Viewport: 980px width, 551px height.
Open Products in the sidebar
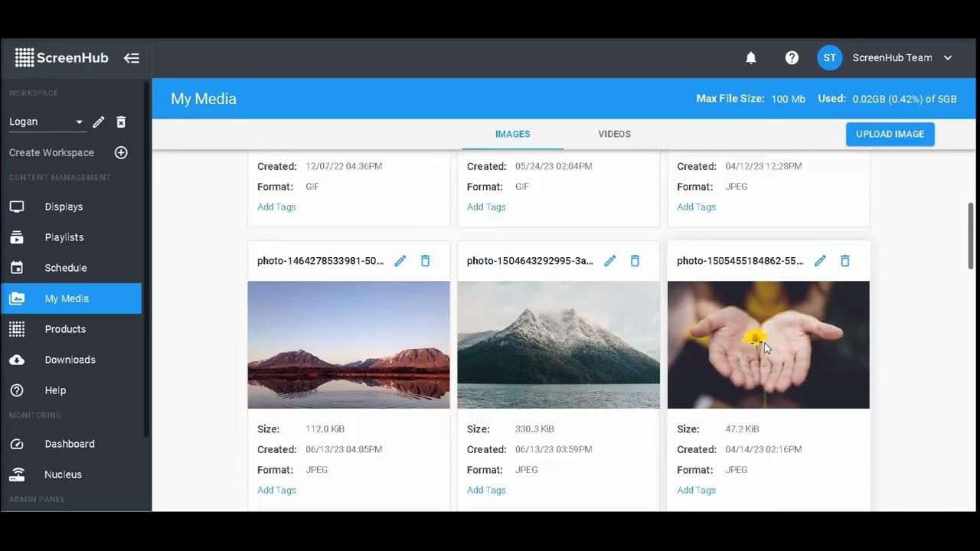(x=70, y=329)
